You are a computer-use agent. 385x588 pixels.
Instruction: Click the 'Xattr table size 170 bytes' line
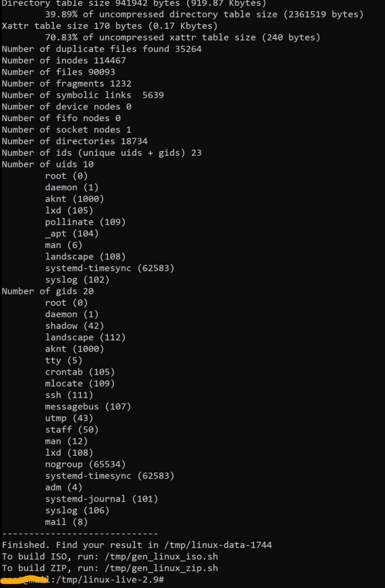click(109, 26)
